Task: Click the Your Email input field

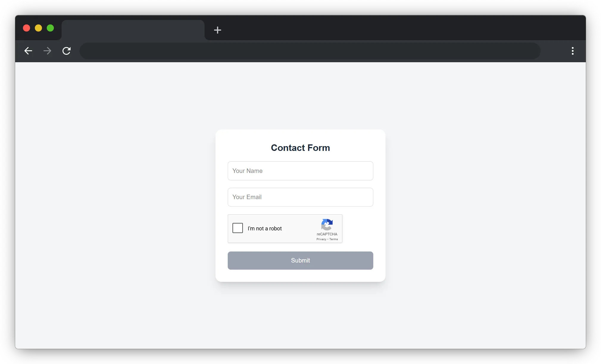Action: pos(300,197)
